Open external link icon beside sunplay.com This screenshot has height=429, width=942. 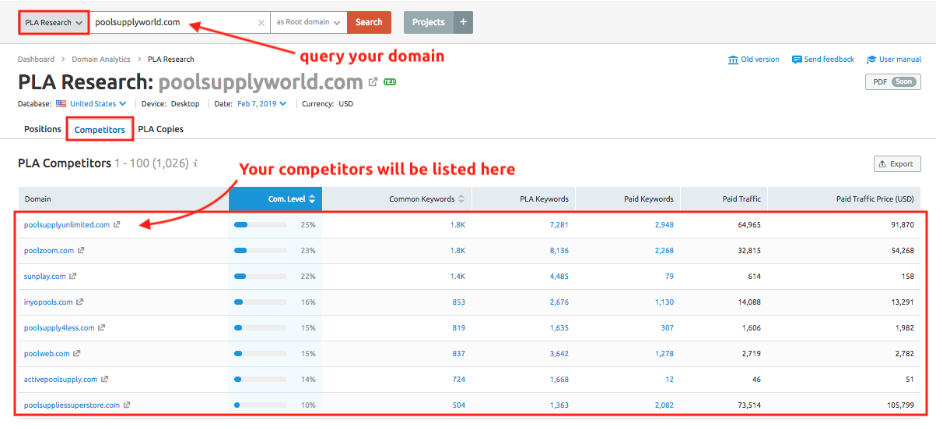73,276
